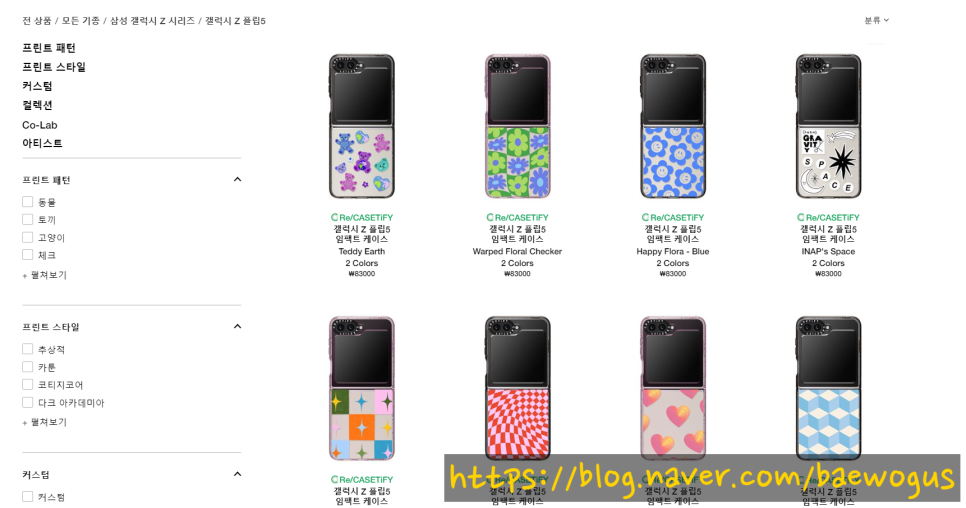Screen dimensions: 966x508
Task: Expand more options under 프린트 패턴 with 펼쳐보기
Action: point(44,275)
